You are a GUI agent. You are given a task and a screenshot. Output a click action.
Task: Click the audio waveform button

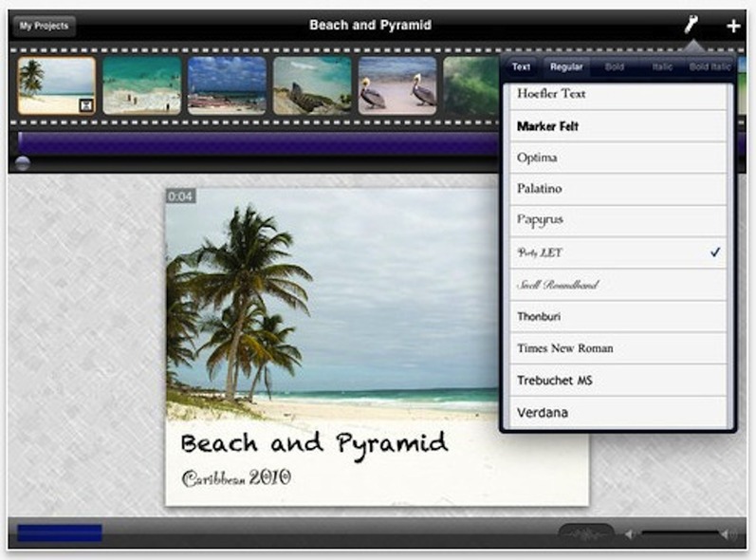pyautogui.click(x=584, y=533)
